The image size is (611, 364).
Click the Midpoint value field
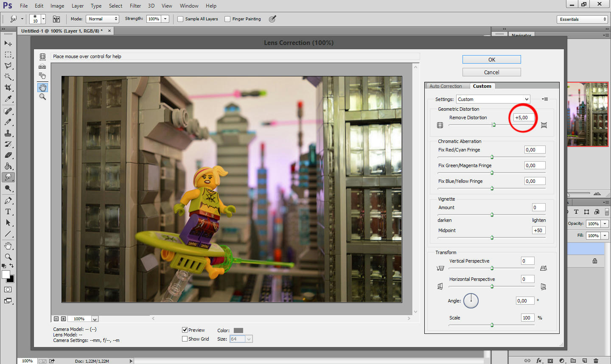tap(538, 230)
